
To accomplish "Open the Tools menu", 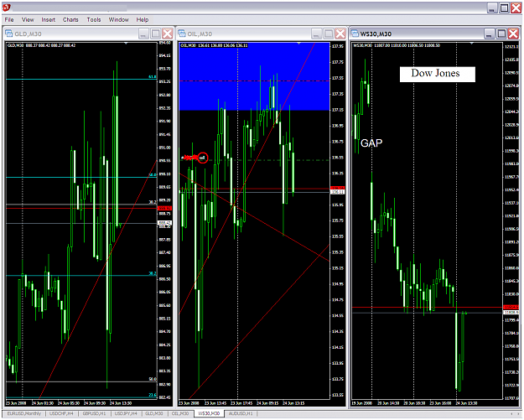I will tap(94, 20).
